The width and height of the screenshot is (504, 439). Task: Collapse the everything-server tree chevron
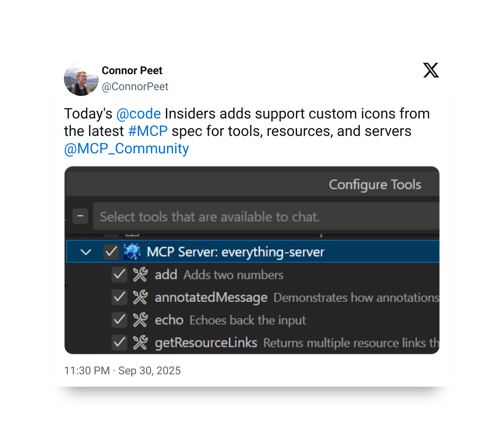tap(86, 252)
